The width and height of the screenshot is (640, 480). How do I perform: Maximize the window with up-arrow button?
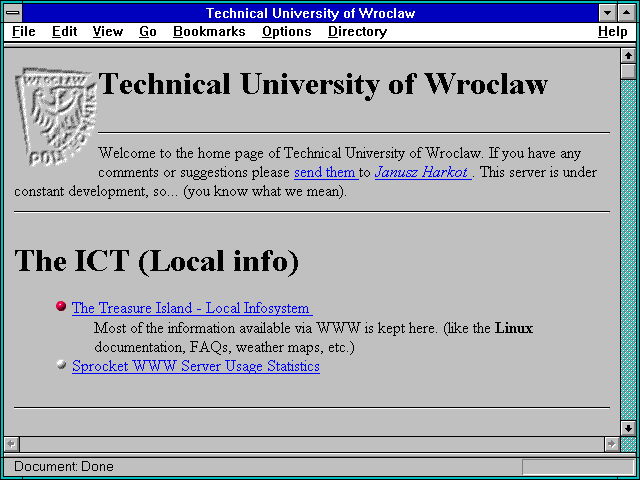pos(627,13)
